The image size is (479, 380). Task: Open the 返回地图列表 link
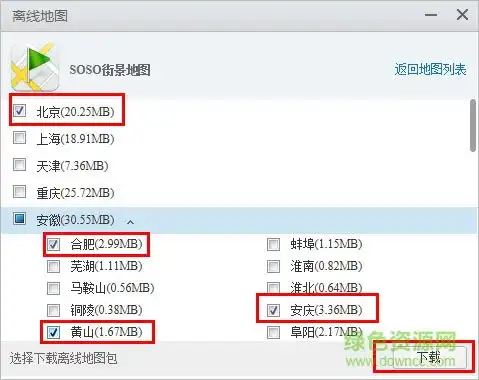[x=430, y=69]
